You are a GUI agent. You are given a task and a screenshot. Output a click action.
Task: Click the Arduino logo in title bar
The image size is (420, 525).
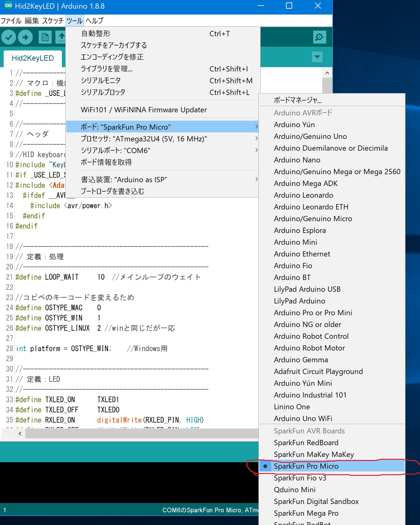8,6
